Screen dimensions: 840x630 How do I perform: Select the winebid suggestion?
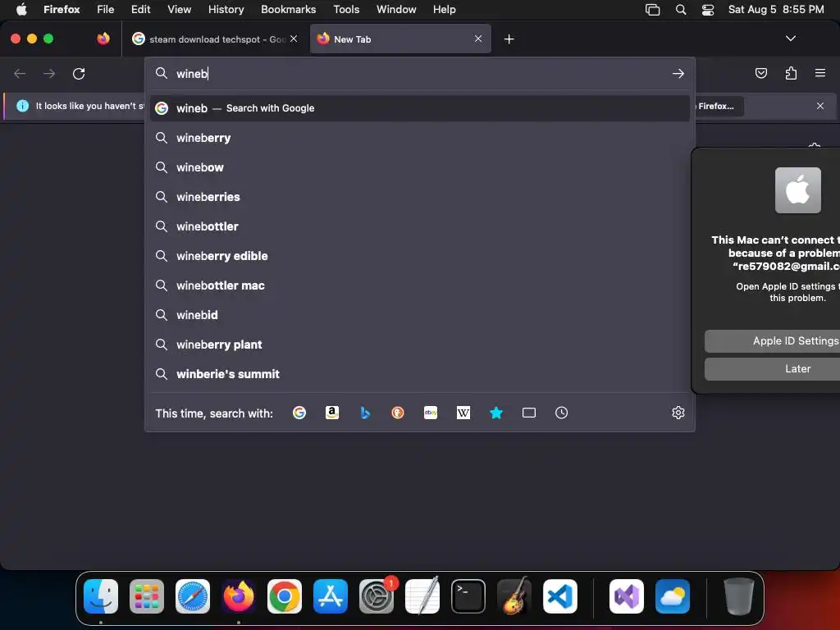point(419,314)
